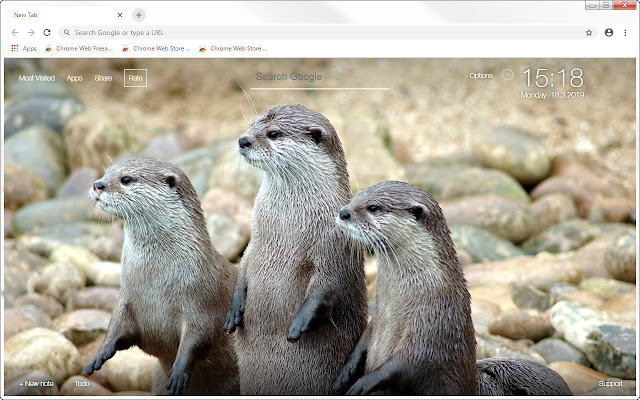Go back with the browser back arrow

pyautogui.click(x=15, y=33)
